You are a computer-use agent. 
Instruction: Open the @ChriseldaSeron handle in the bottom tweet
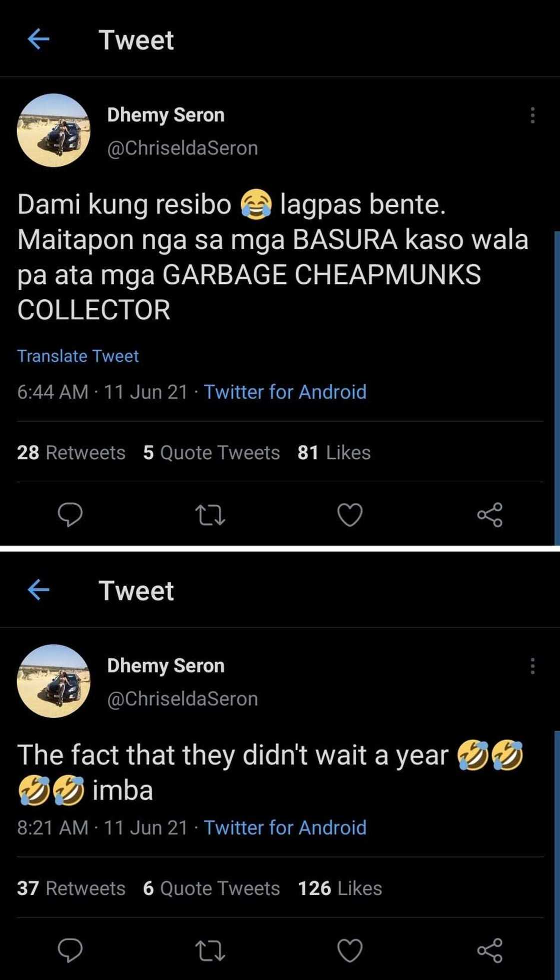tap(182, 699)
